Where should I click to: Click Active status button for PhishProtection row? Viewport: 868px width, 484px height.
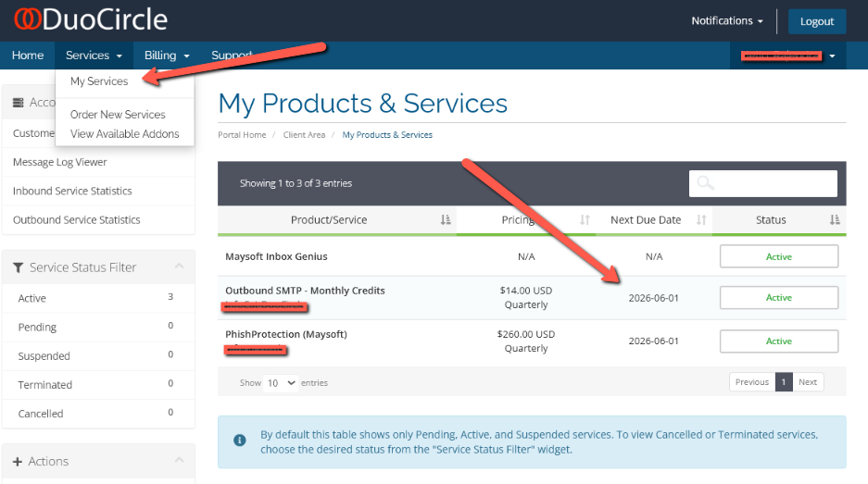click(779, 341)
